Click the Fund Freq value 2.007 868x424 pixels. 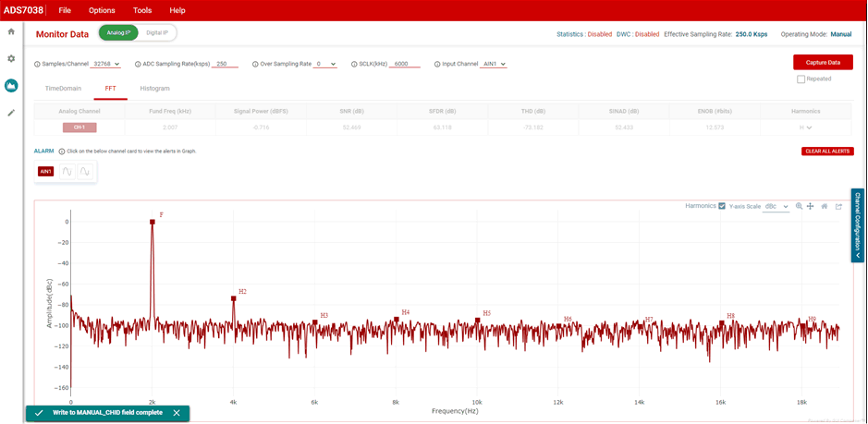[x=170, y=127]
